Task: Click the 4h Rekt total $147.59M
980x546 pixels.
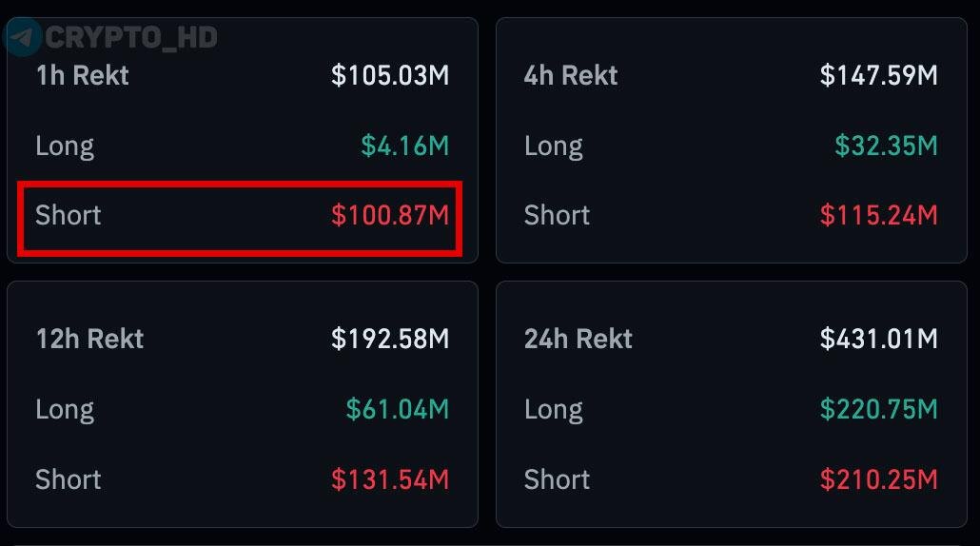Action: [x=879, y=75]
